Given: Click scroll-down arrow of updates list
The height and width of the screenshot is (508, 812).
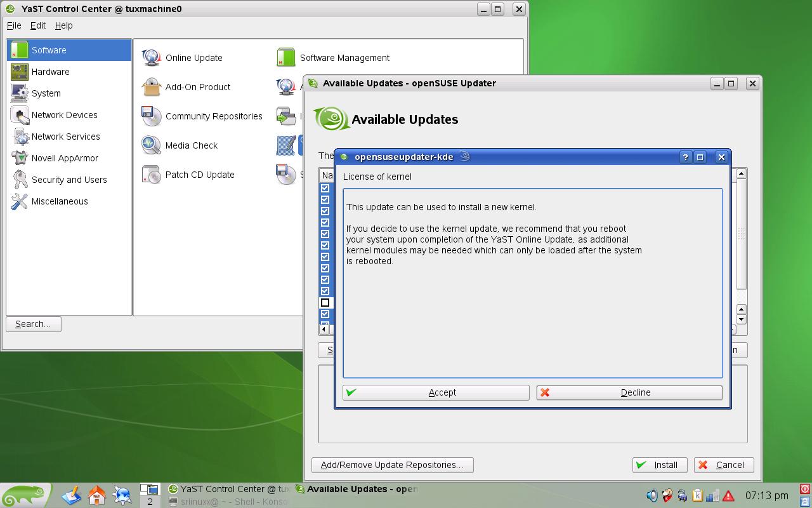Looking at the screenshot, I should pos(741,319).
